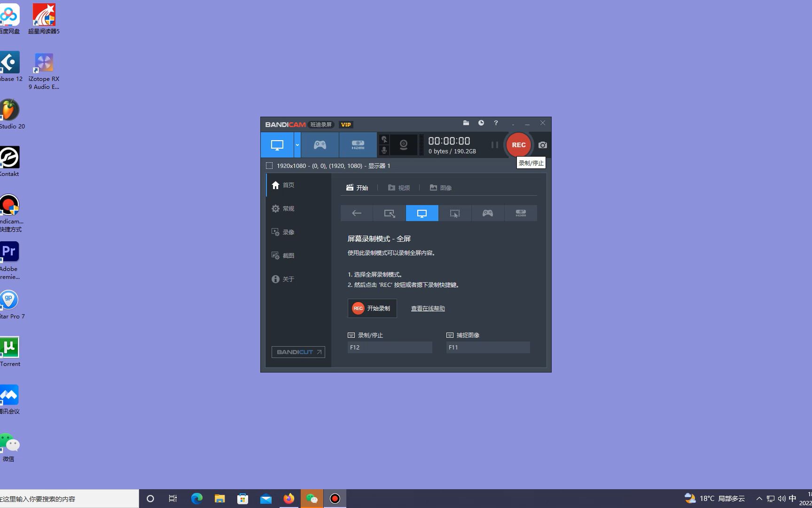Click the pause recording button
812x508 pixels.
click(494, 145)
